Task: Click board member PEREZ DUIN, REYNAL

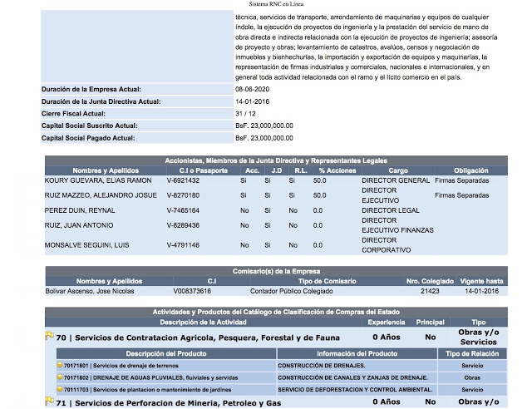Action: 80,210
